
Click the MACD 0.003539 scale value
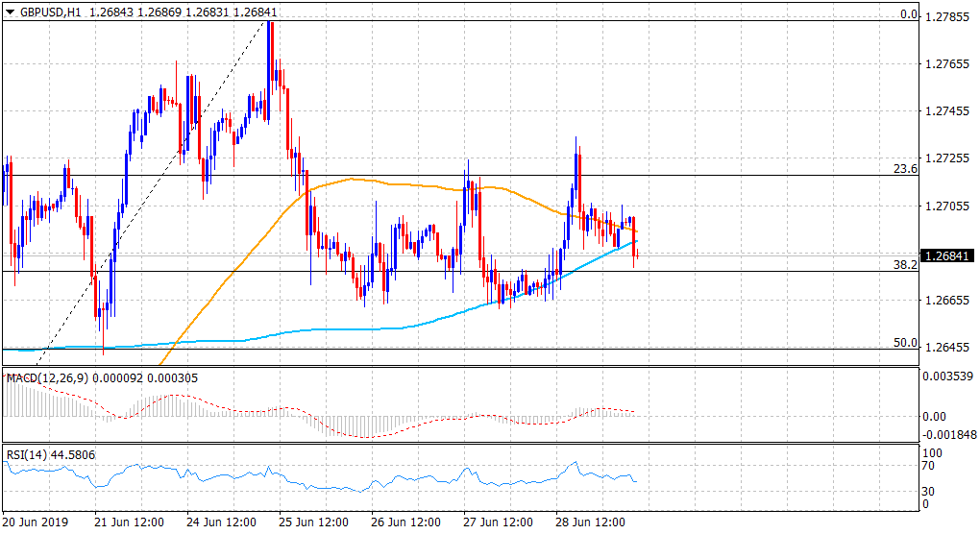tap(949, 375)
